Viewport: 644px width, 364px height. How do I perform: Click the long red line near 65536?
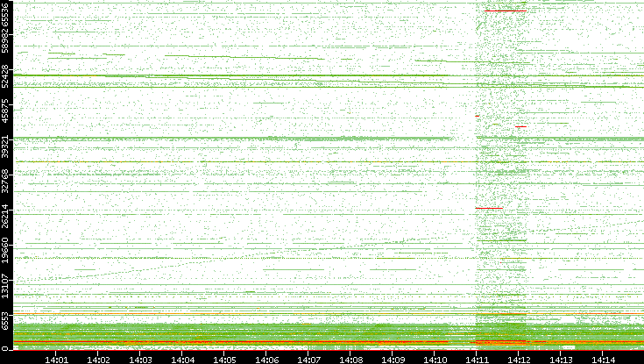pos(506,11)
